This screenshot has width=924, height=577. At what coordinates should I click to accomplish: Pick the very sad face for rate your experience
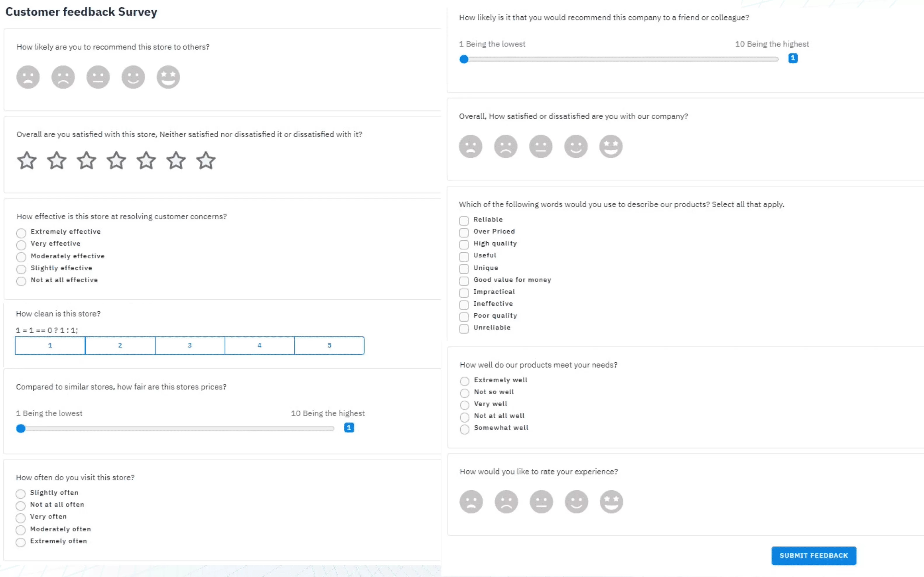pyautogui.click(x=471, y=501)
